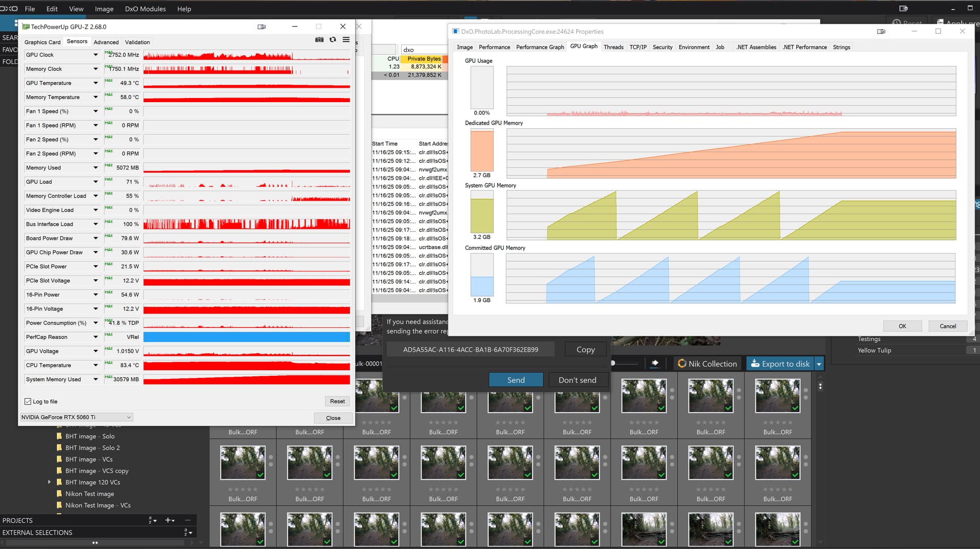Switch to the Threads tab
The width and height of the screenshot is (980, 549).
[613, 47]
